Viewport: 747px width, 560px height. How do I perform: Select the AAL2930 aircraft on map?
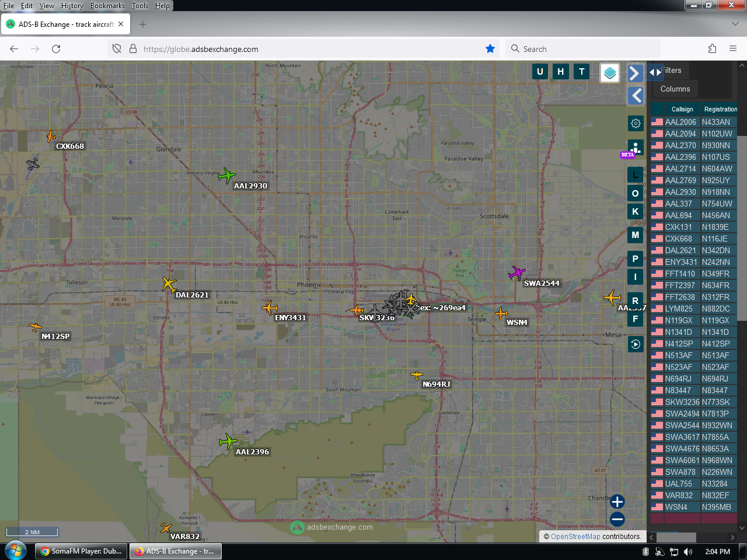[x=227, y=175]
